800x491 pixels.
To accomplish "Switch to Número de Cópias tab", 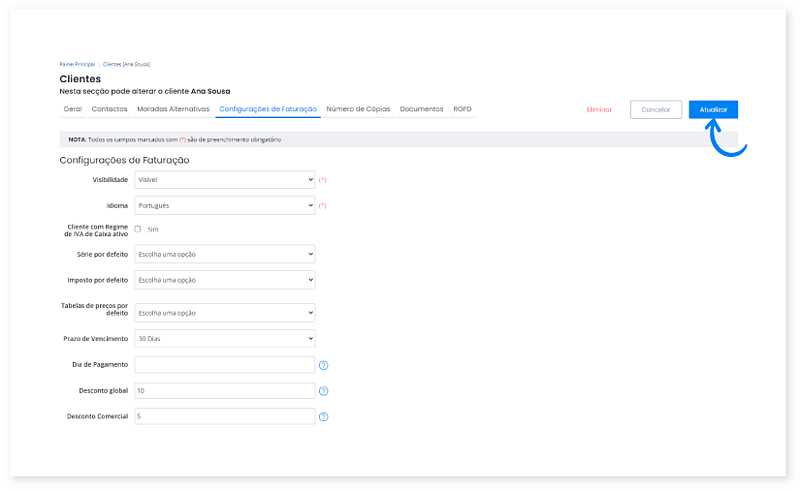I will [x=358, y=108].
